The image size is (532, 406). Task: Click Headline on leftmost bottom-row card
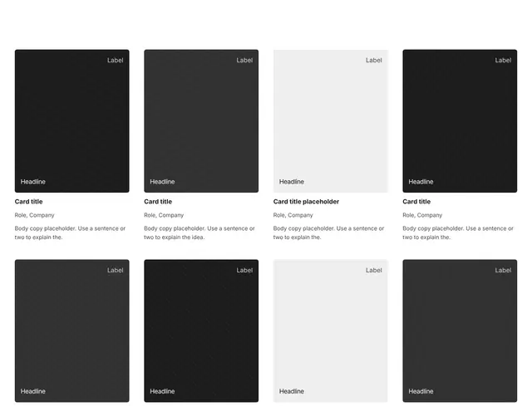coord(33,391)
